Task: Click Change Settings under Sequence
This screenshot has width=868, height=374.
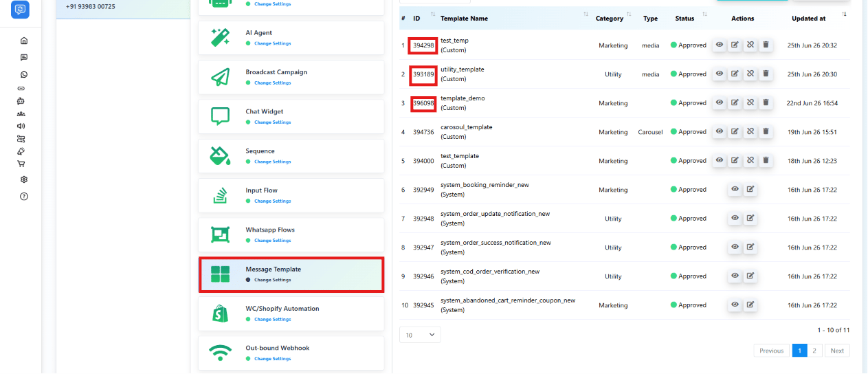Action: point(272,162)
